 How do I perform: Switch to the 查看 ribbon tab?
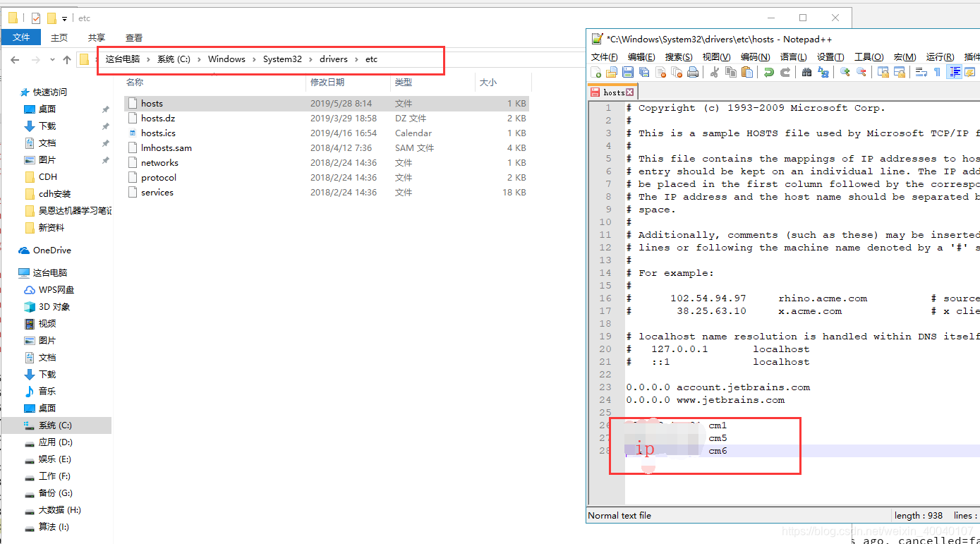point(133,37)
